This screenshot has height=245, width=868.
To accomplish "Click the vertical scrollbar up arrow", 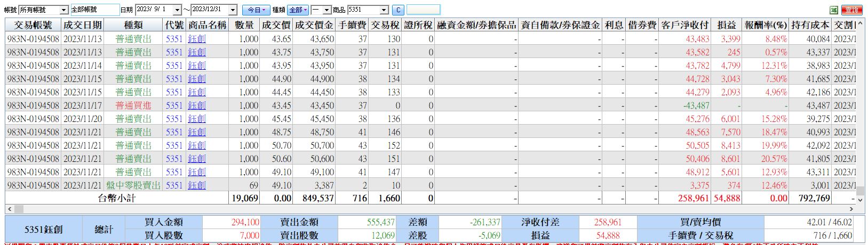I will (859, 23).
